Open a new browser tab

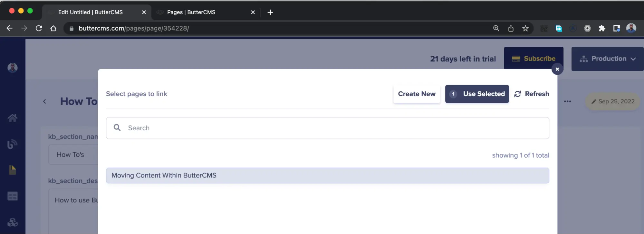click(270, 12)
